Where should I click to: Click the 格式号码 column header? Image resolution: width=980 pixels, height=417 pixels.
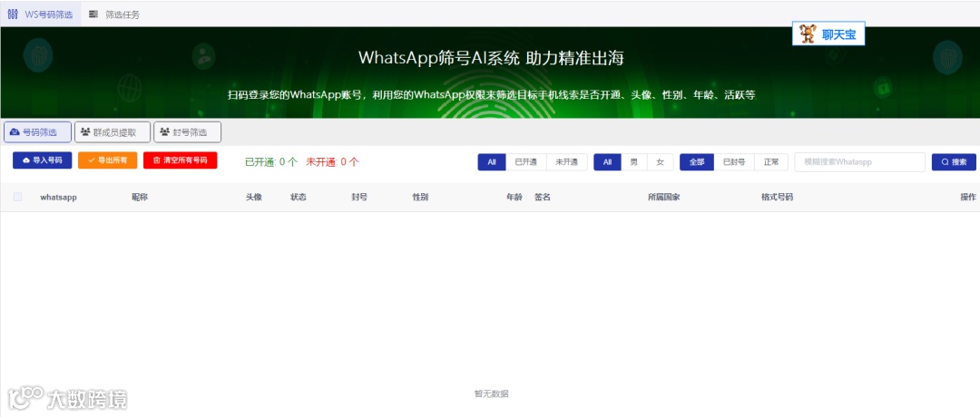777,198
